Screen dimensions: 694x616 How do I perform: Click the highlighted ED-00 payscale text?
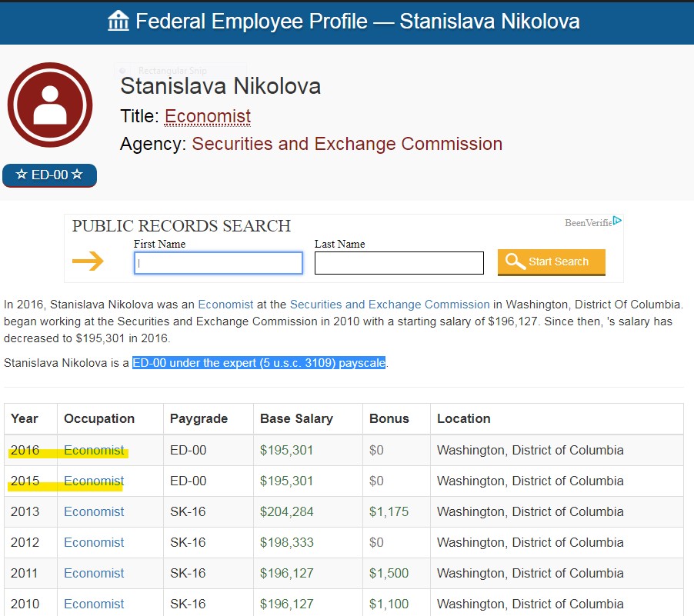(x=259, y=362)
